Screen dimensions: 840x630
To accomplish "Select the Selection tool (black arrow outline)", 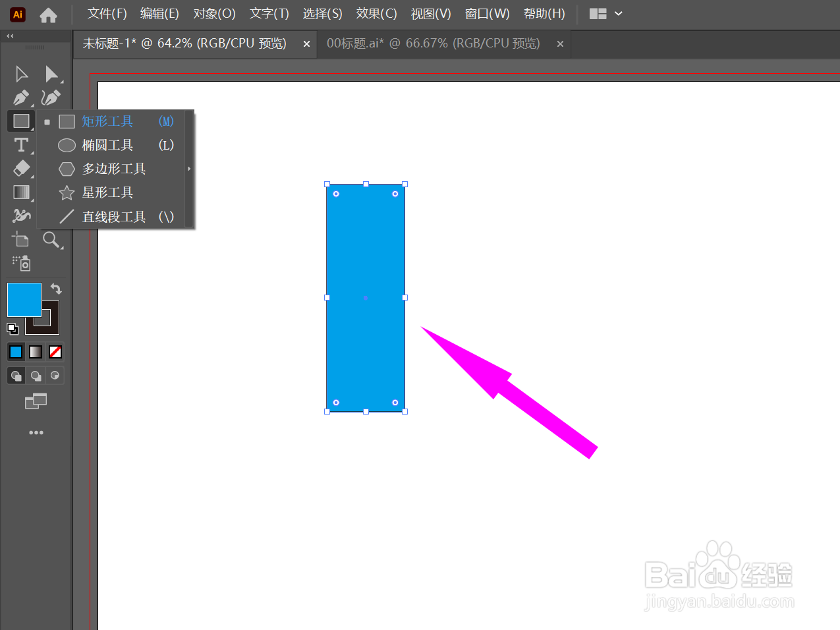I will (21, 73).
